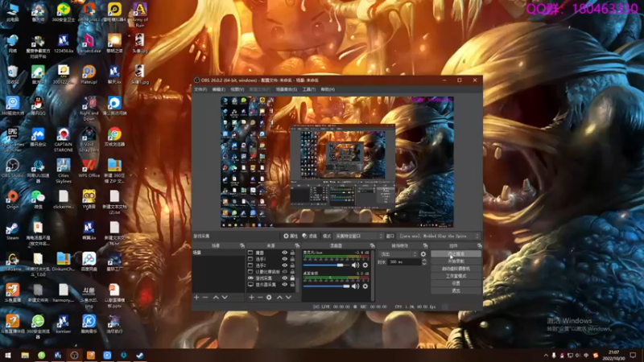Viewport: 644px width, 362px height.
Task: Toggle visibility eye of display capture source
Action: (x=285, y=285)
